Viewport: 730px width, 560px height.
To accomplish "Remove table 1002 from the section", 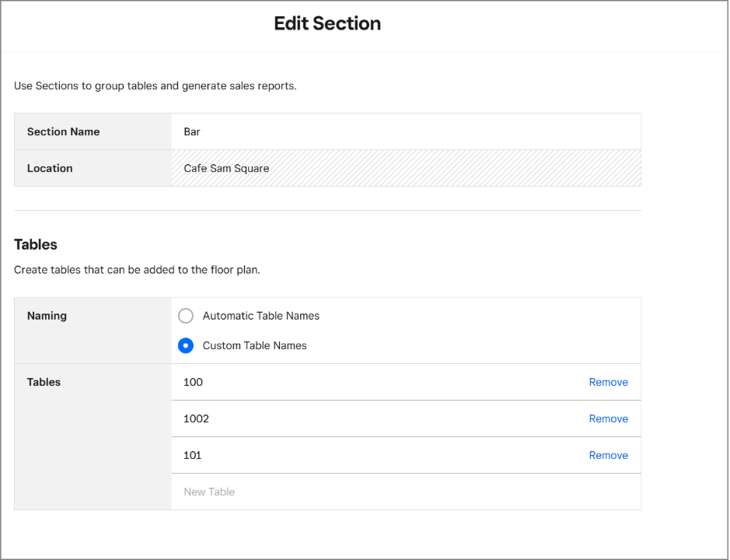I will coord(608,418).
